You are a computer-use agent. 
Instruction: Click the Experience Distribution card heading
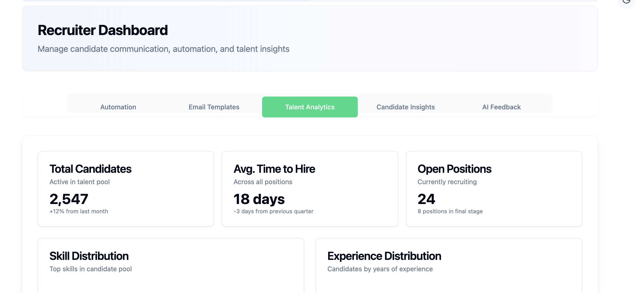[x=384, y=256]
